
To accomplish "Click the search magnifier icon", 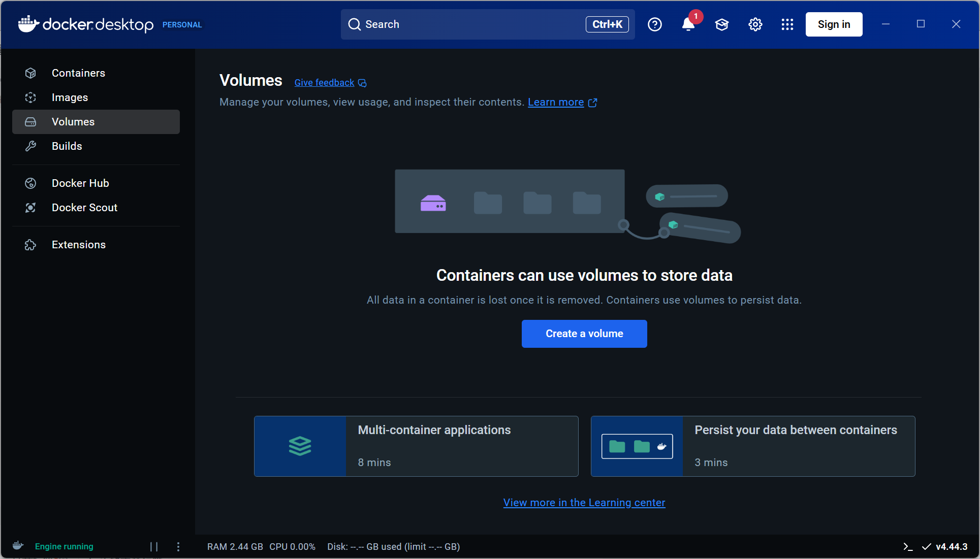I will pos(354,24).
